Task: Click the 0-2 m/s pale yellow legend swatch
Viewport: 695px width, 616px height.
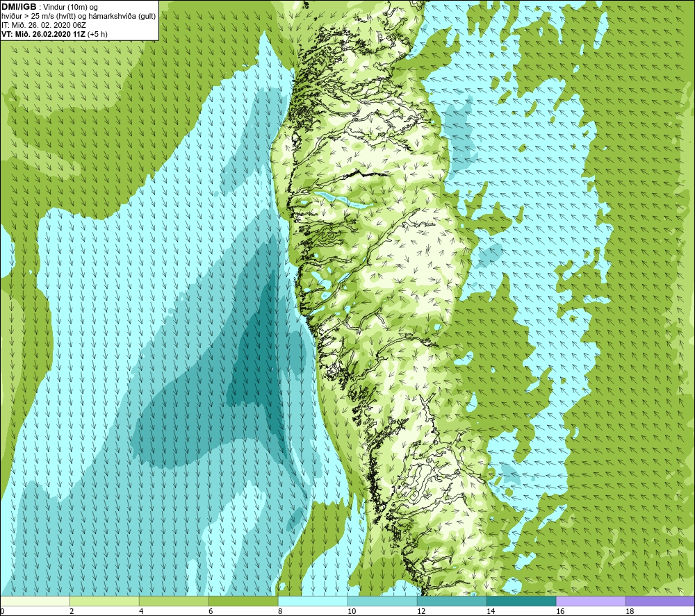Action: click(x=35, y=601)
